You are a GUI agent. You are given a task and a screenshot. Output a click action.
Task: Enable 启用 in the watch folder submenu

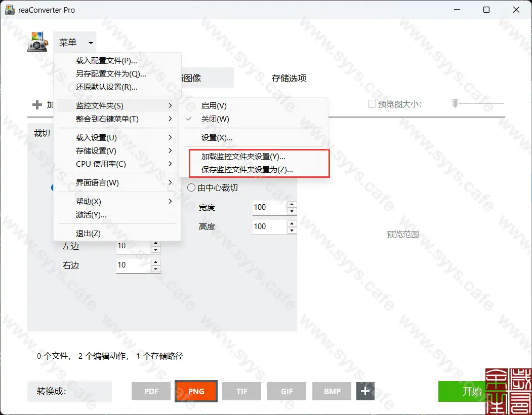click(213, 106)
